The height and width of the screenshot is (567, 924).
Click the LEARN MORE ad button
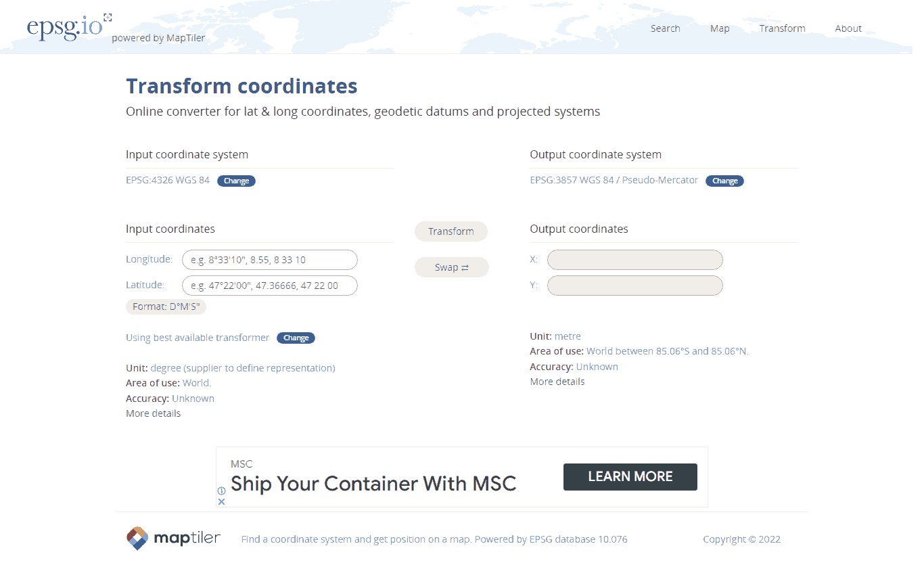point(630,476)
